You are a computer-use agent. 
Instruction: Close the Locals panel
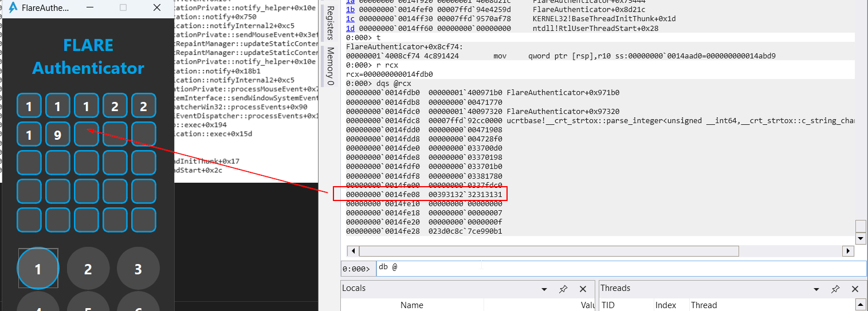583,289
